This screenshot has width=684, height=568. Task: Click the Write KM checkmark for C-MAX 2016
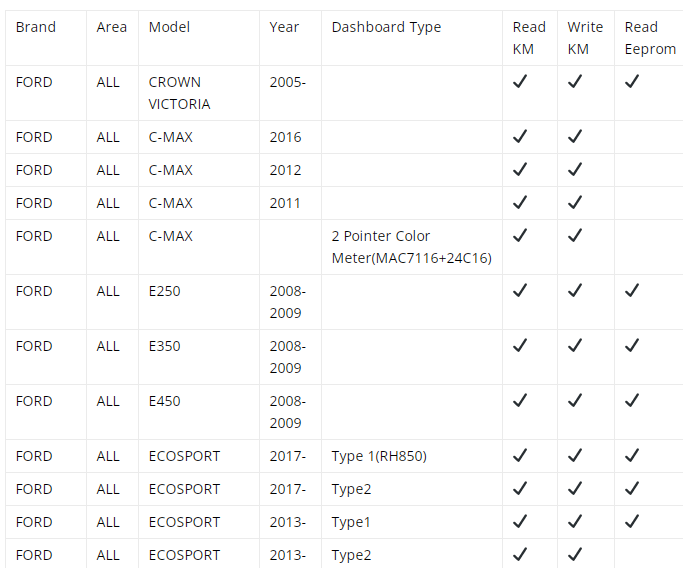pyautogui.click(x=575, y=137)
